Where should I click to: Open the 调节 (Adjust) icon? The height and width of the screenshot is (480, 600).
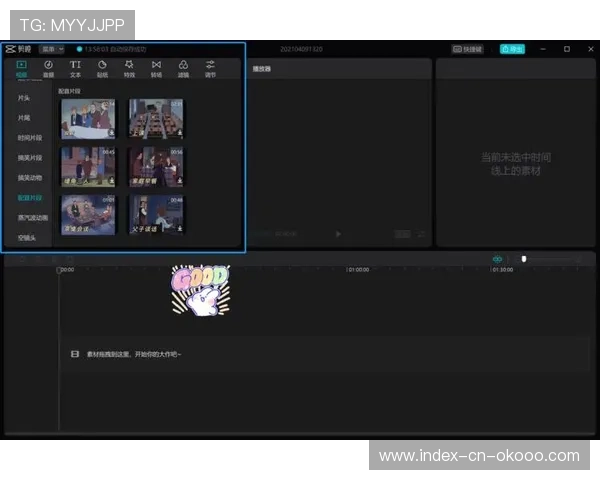coord(210,68)
